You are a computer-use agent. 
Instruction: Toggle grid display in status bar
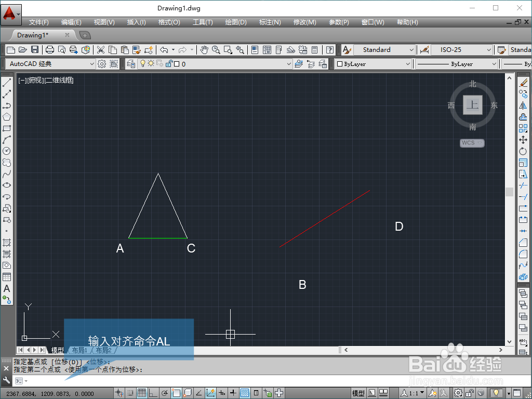click(142, 393)
